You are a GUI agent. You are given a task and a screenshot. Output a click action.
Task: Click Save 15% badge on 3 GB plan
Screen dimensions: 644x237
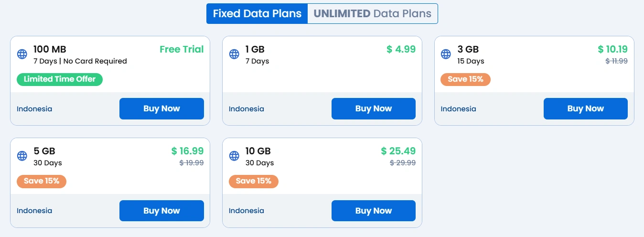[465, 79]
